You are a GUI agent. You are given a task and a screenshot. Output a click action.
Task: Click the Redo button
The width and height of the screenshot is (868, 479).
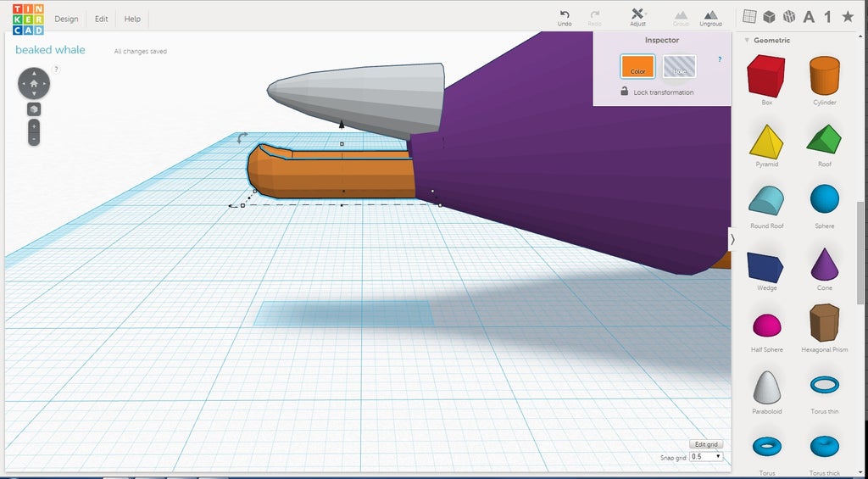(595, 18)
